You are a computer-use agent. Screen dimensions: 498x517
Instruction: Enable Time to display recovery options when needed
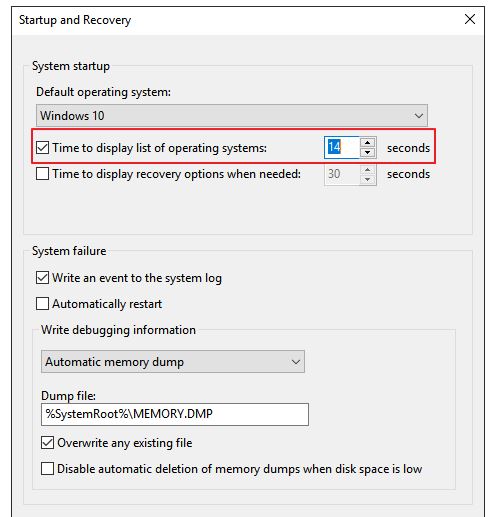point(42,174)
